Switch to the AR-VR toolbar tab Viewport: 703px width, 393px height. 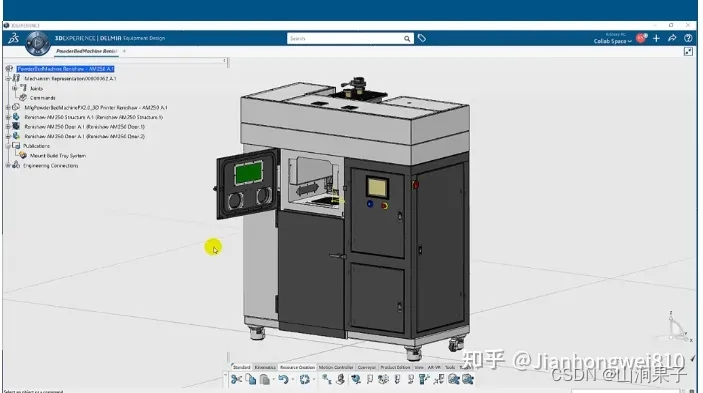[x=434, y=367]
